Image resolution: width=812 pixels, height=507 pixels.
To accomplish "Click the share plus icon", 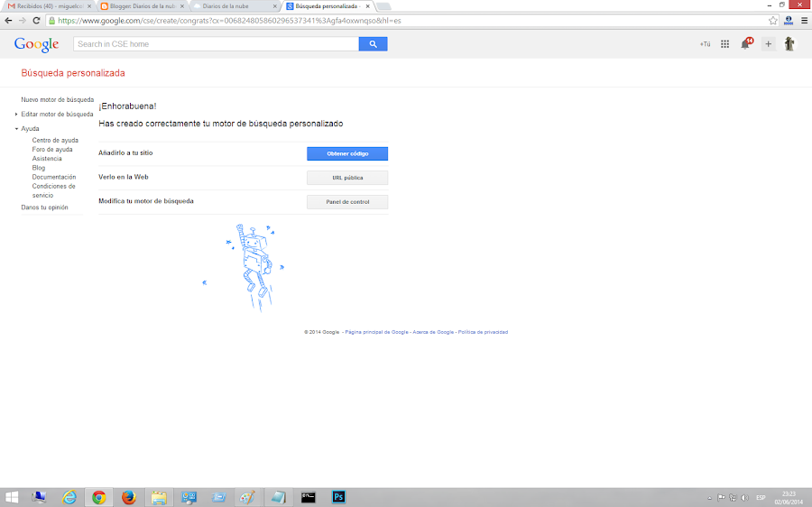I will coord(768,44).
